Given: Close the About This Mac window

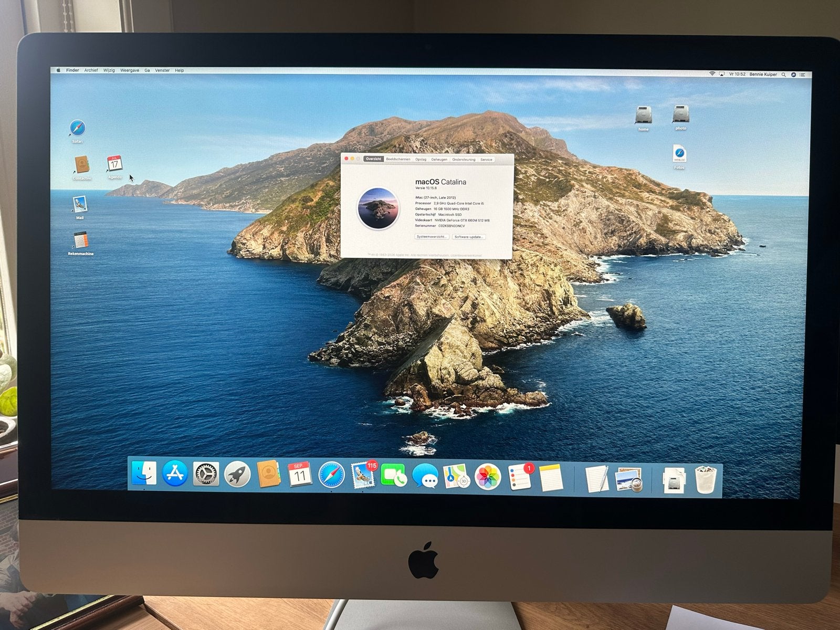Looking at the screenshot, I should tap(346, 158).
